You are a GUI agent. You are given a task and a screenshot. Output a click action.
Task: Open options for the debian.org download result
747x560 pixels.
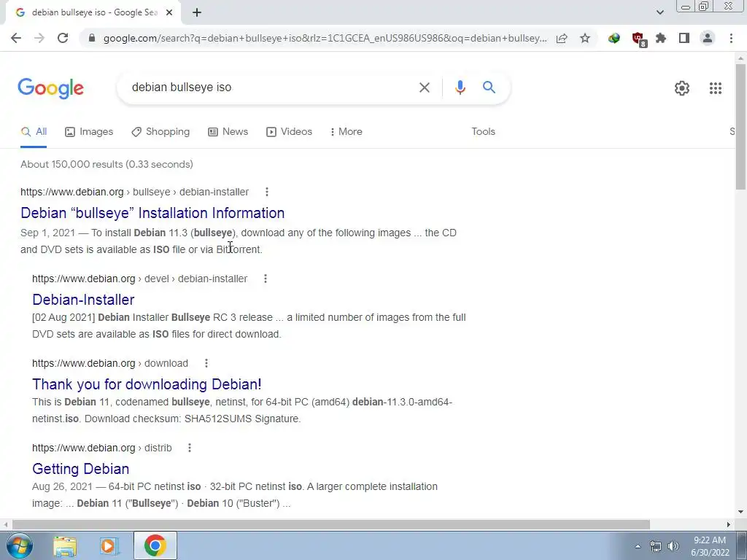[206, 363]
